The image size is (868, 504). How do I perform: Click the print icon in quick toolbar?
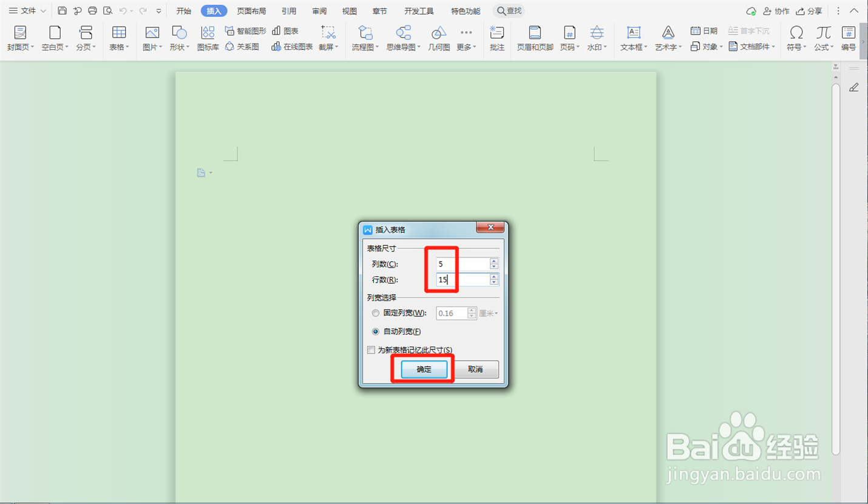click(x=92, y=11)
